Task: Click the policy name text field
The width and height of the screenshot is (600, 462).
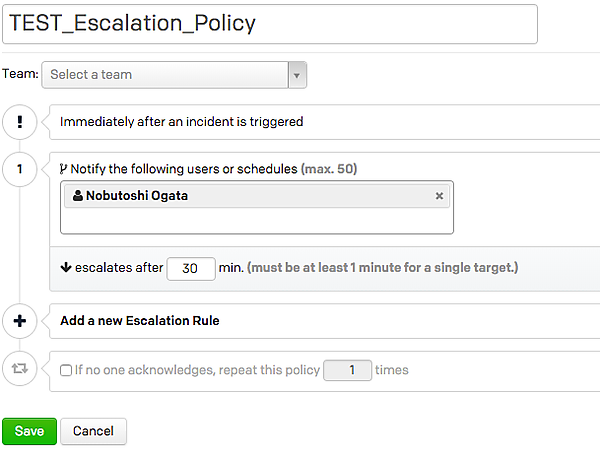Action: 270,23
